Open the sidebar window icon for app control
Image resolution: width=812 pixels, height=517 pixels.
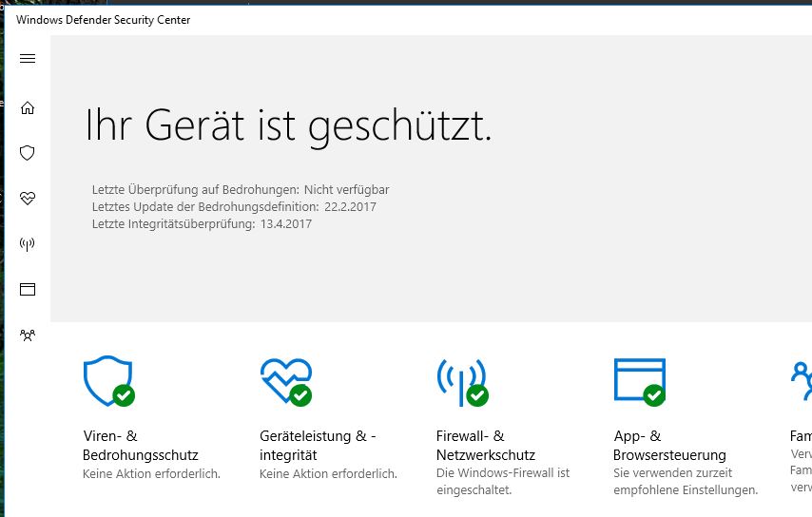pyautogui.click(x=28, y=289)
